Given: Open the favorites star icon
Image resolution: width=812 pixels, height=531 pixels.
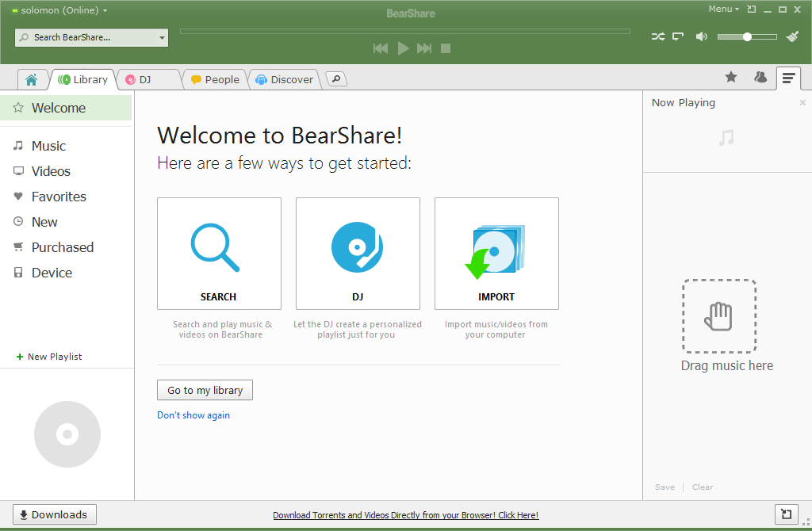Looking at the screenshot, I should 730,77.
